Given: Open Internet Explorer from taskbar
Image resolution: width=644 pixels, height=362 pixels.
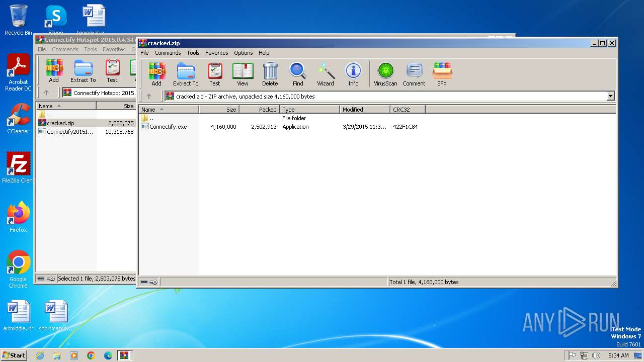Looking at the screenshot, I should pos(40,355).
